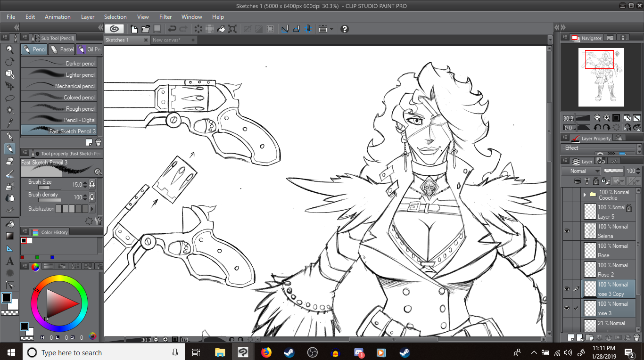Viewport: 644px width, 360px height.
Task: Click the color wheel triangle picker
Action: [x=62, y=303]
